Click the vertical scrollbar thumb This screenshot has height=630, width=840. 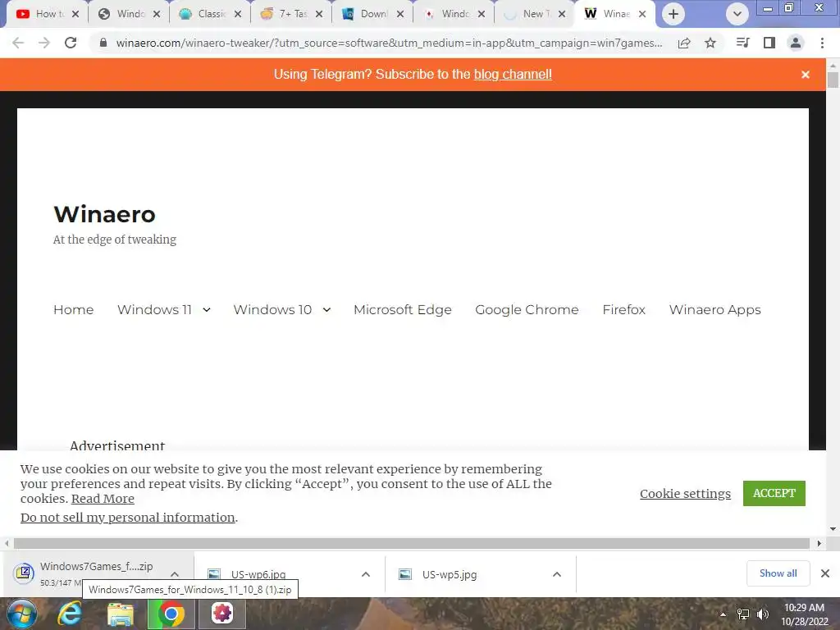[833, 80]
